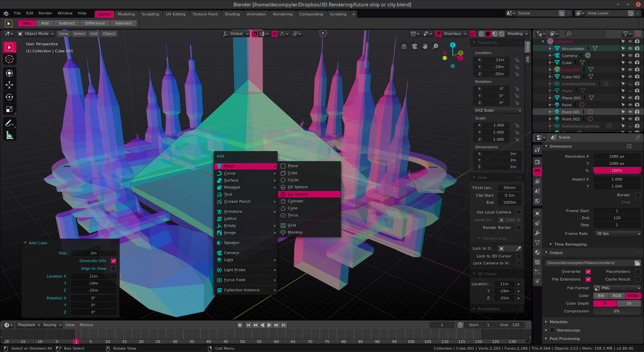
Task: Open Modifiers wrench properties tab
Action: click(x=537, y=233)
